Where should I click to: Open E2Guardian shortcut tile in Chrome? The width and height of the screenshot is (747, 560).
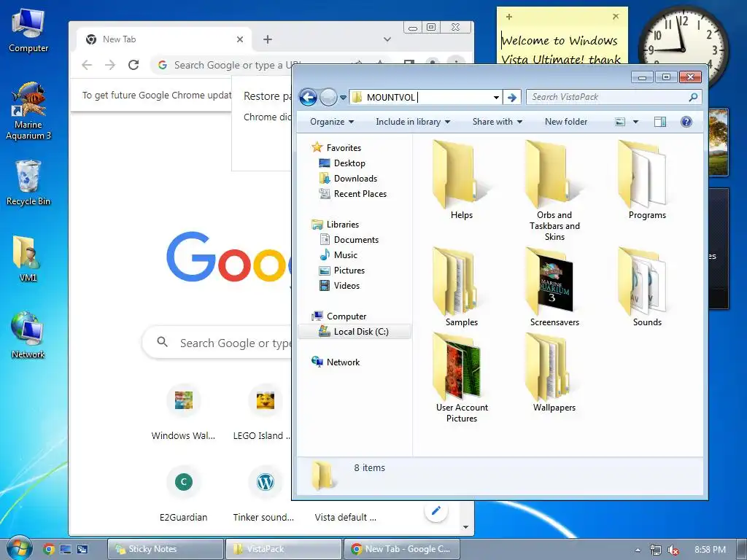pos(183,494)
